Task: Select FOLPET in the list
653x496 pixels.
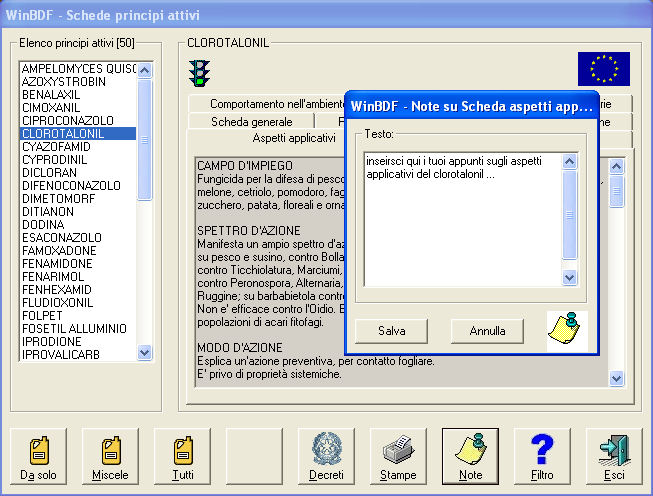Action: [x=78, y=315]
